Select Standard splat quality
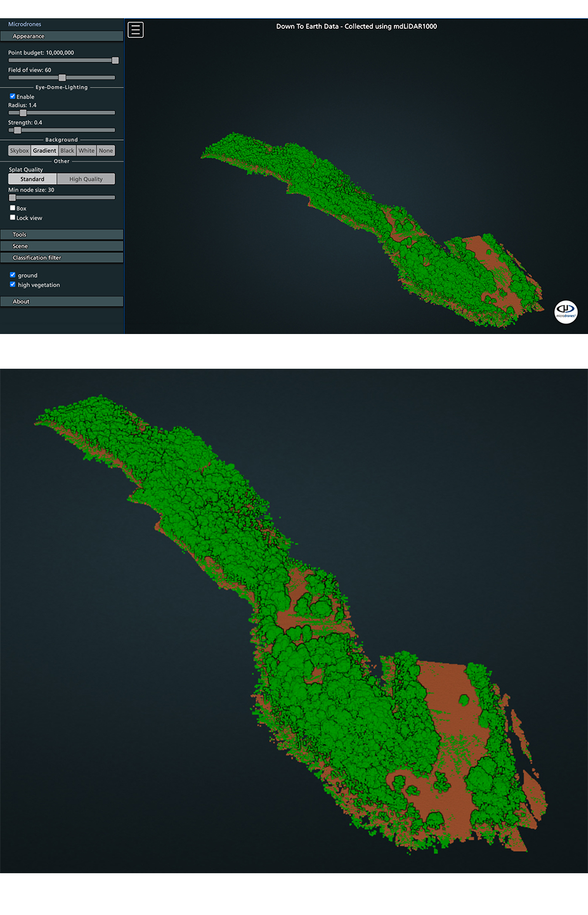Screen dimensions: 588x915 point(32,179)
